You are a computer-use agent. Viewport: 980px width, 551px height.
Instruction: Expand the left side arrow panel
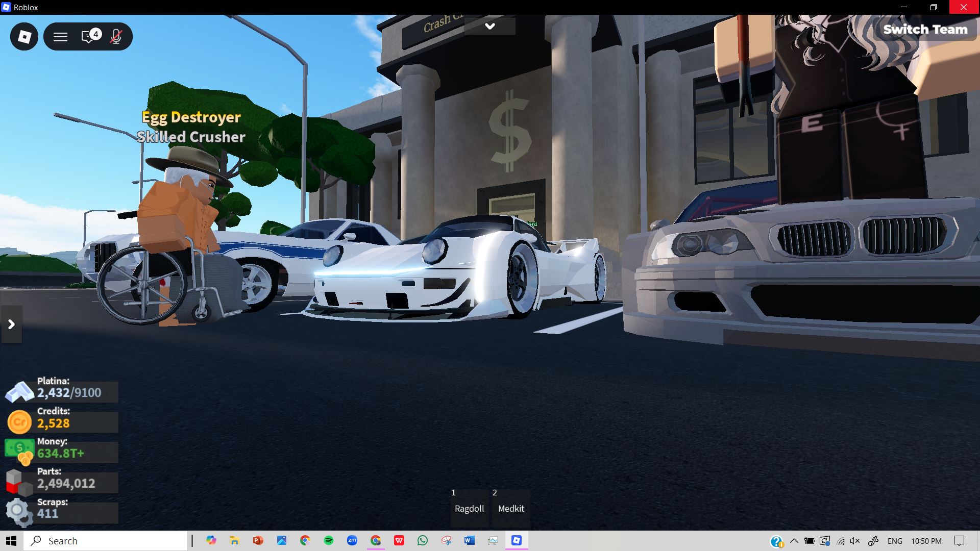[x=11, y=324]
